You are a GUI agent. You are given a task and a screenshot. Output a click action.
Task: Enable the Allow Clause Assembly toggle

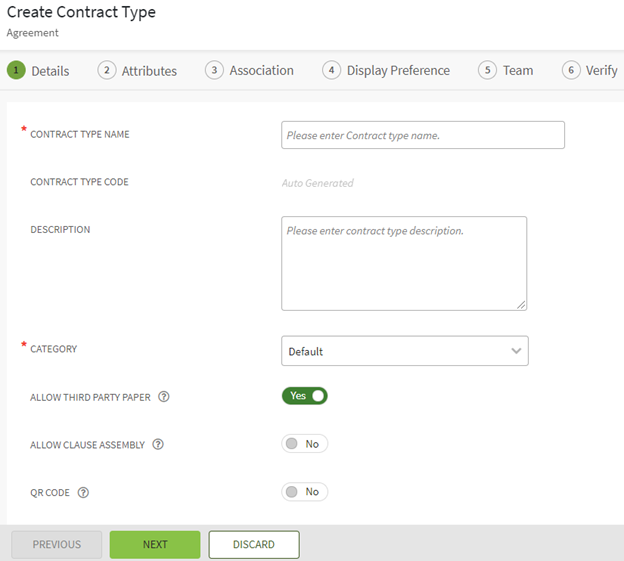point(305,444)
